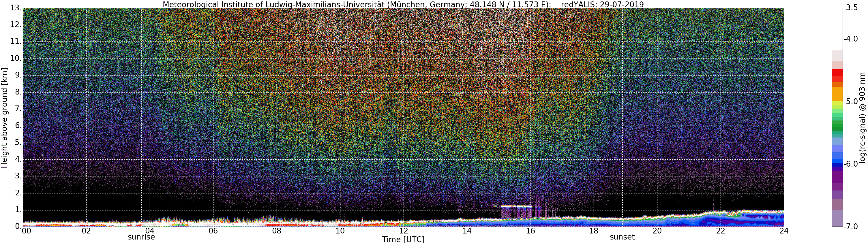Click the '5.' tick on the height axis
The width and height of the screenshot is (868, 245).
18,143
